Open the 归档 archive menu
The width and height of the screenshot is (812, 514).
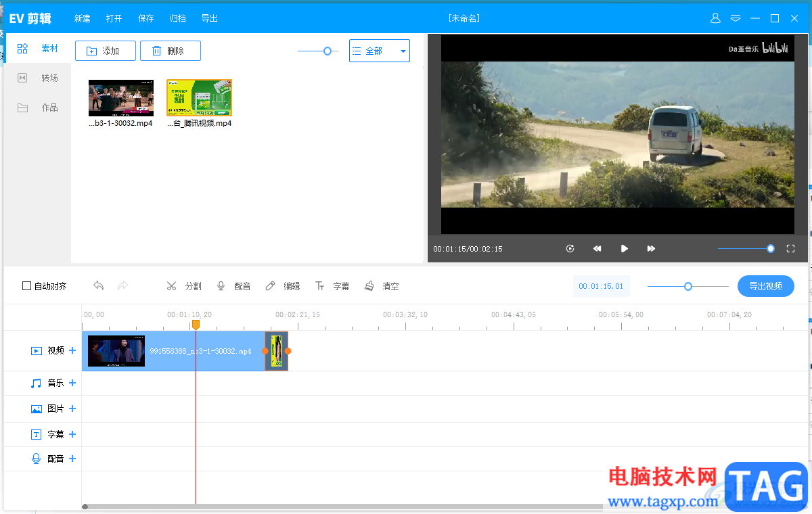point(178,19)
